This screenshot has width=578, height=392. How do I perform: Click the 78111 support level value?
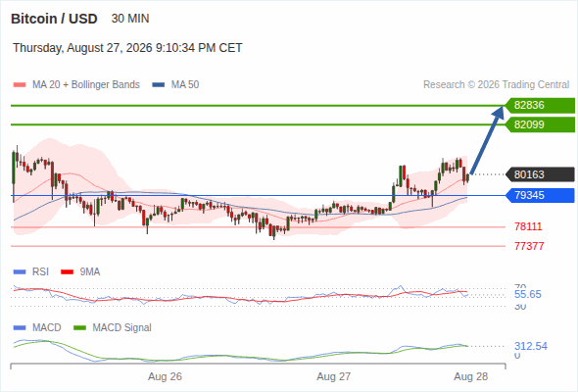[x=528, y=226]
